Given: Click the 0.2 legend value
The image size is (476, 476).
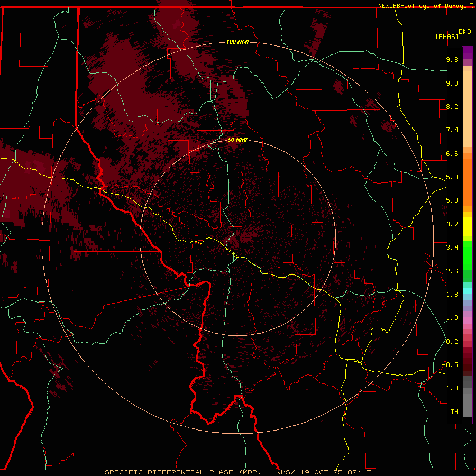Looking at the screenshot, I should (452, 342).
